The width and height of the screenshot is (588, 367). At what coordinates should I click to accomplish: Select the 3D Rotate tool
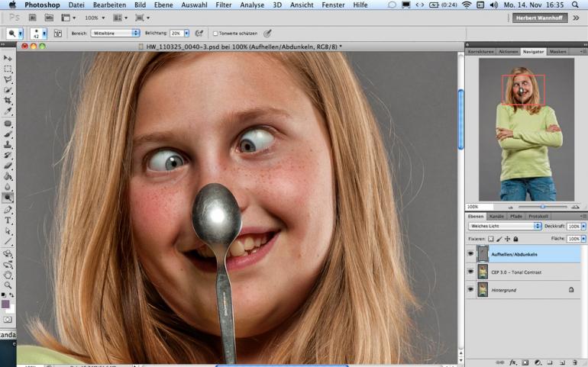pyautogui.click(x=8, y=254)
